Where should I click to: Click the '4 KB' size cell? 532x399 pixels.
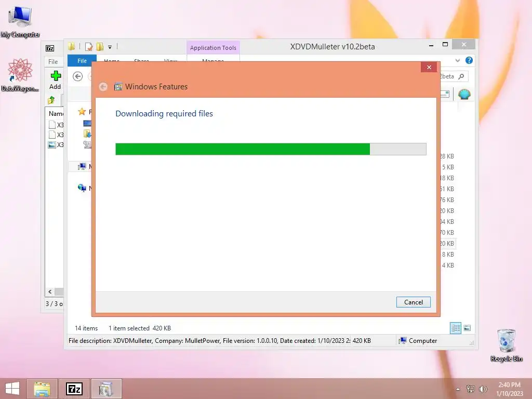447,265
